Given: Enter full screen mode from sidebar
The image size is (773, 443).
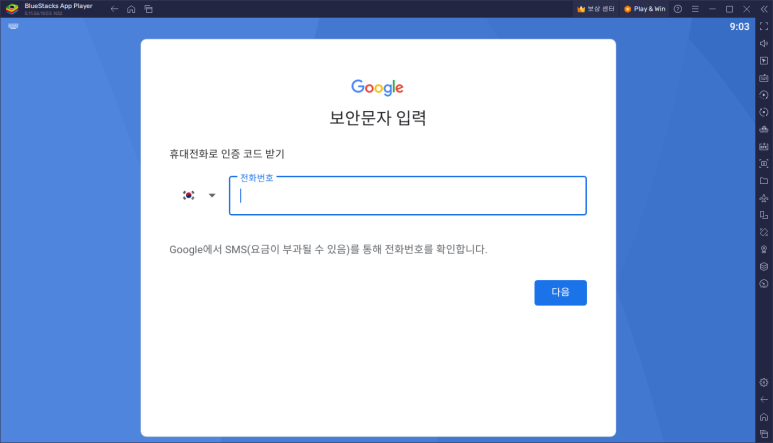Looking at the screenshot, I should coord(764,26).
